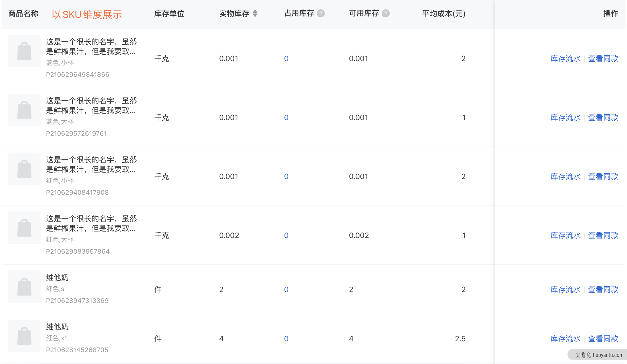Click spec text 红色,大杯
Viewport: 627px width, 364px height.
60,240
